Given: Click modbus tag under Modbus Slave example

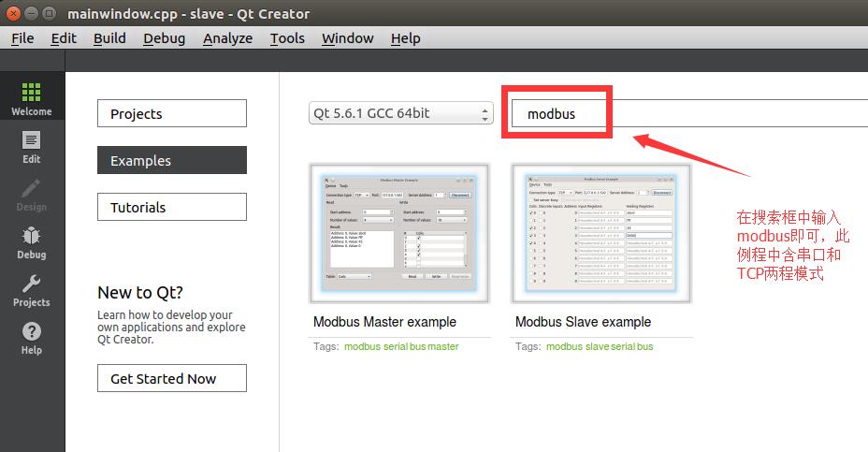Looking at the screenshot, I should tap(564, 347).
